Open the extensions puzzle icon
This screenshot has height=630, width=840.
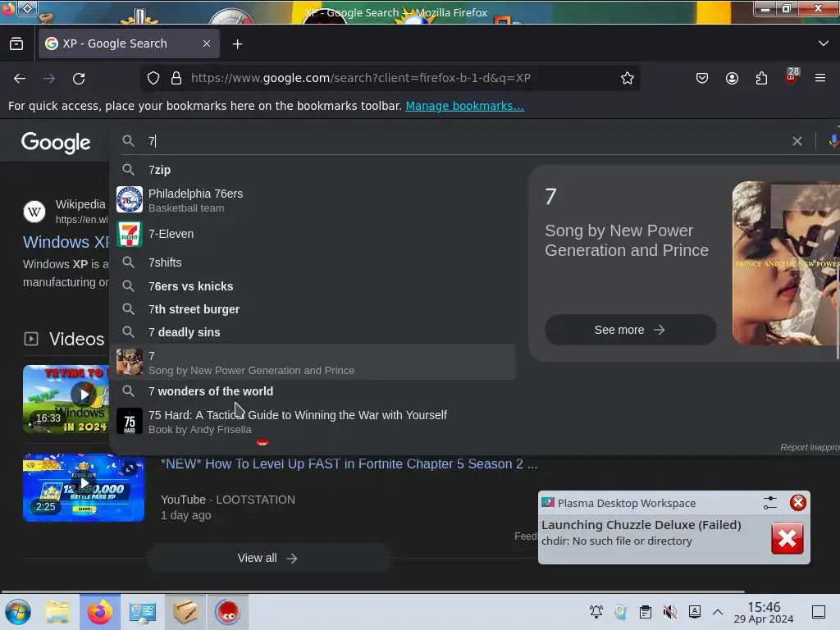(x=761, y=78)
